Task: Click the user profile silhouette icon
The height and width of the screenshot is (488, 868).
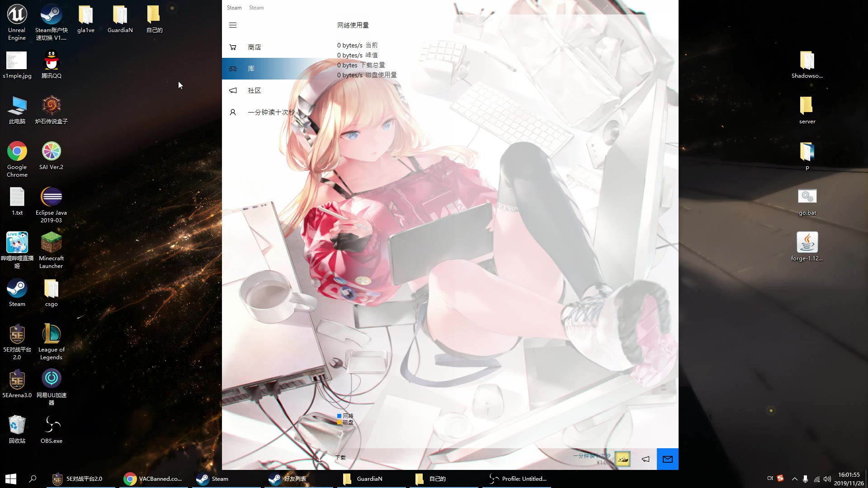Action: click(x=233, y=112)
